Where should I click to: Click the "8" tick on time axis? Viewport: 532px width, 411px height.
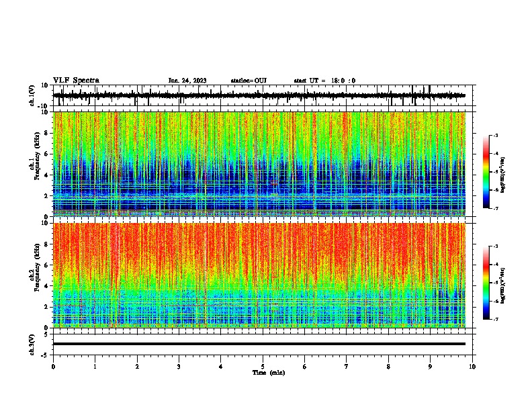[x=388, y=367]
